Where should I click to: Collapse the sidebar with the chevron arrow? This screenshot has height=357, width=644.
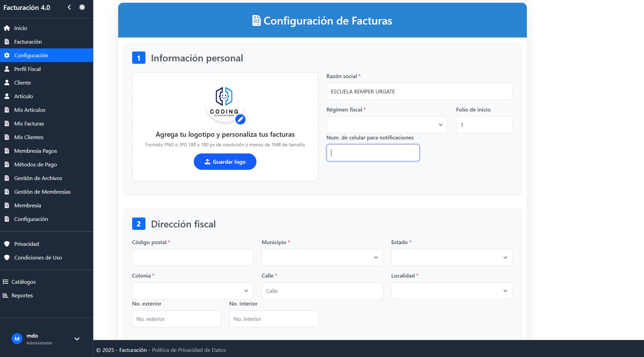tap(69, 7)
